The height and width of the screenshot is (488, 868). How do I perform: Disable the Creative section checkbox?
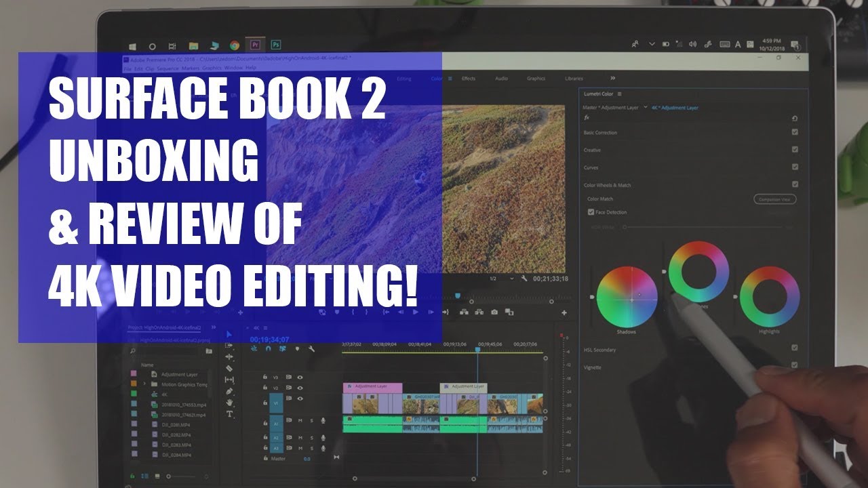pos(795,150)
